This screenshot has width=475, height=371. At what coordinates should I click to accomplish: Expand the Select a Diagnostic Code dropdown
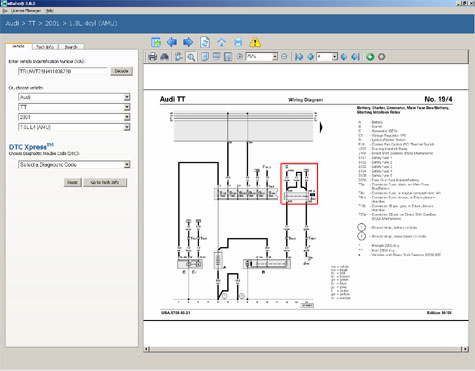point(127,165)
